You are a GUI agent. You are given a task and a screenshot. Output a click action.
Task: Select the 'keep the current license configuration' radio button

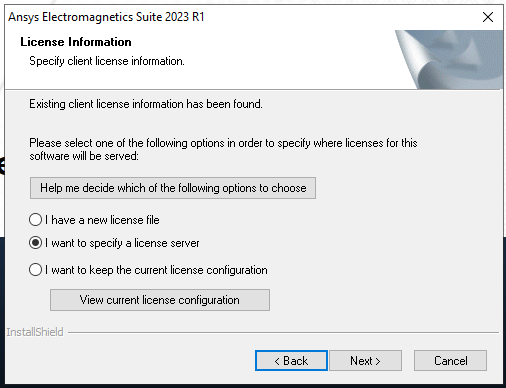click(x=35, y=270)
